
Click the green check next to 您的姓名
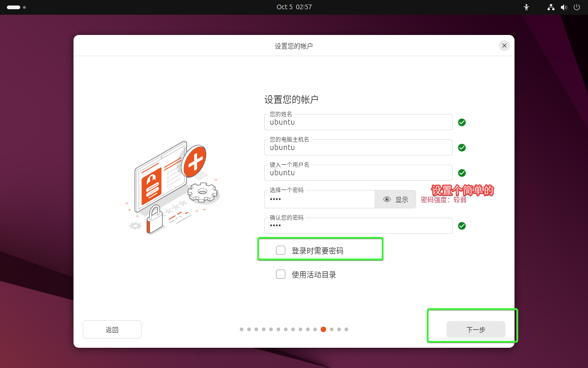pyautogui.click(x=462, y=122)
